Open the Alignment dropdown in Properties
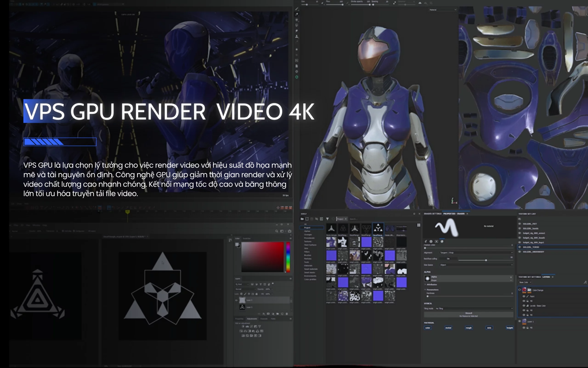 pyautogui.click(x=477, y=253)
